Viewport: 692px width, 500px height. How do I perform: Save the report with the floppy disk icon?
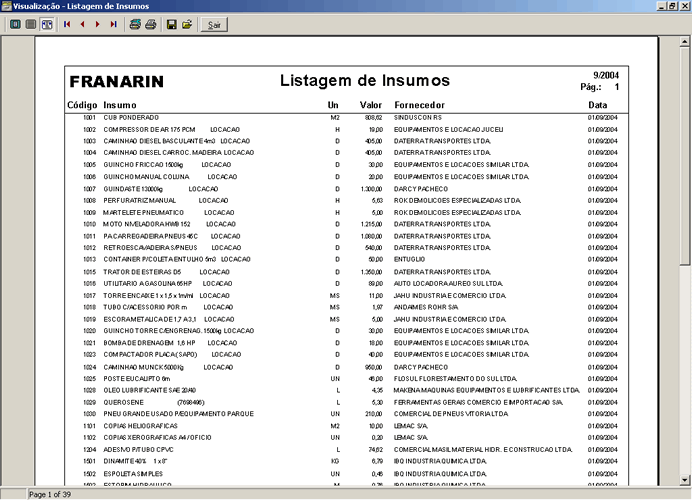pos(172,24)
